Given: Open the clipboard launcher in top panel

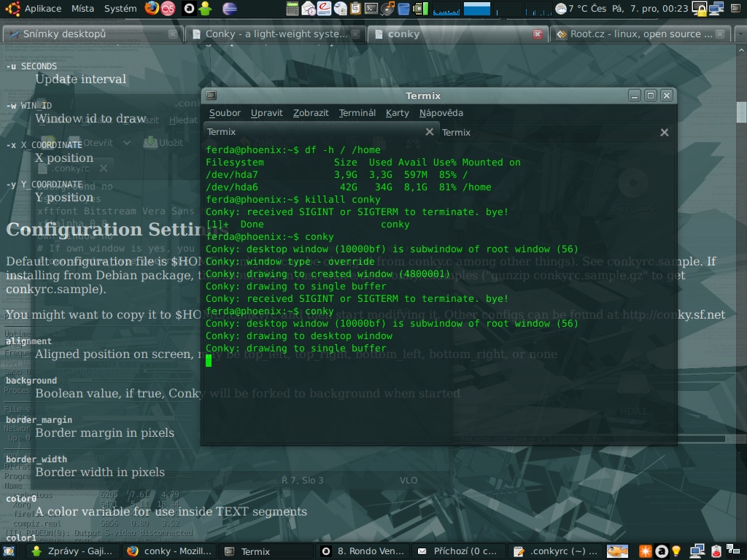Looking at the screenshot, I should pyautogui.click(x=356, y=8).
